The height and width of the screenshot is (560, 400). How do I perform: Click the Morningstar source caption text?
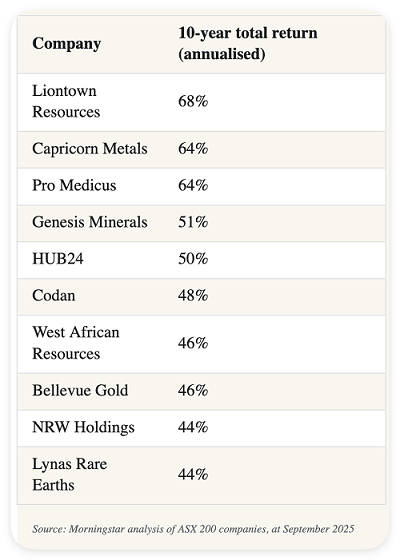point(193,529)
